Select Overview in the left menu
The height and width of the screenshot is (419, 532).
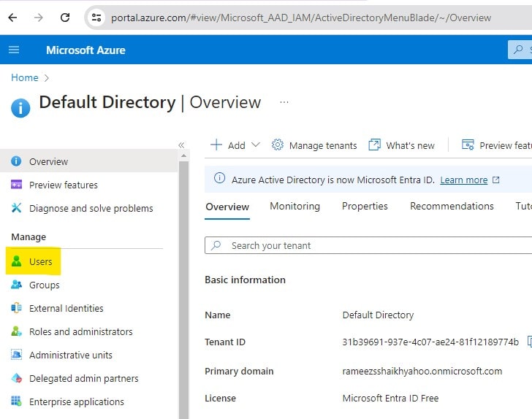[x=88, y=161]
